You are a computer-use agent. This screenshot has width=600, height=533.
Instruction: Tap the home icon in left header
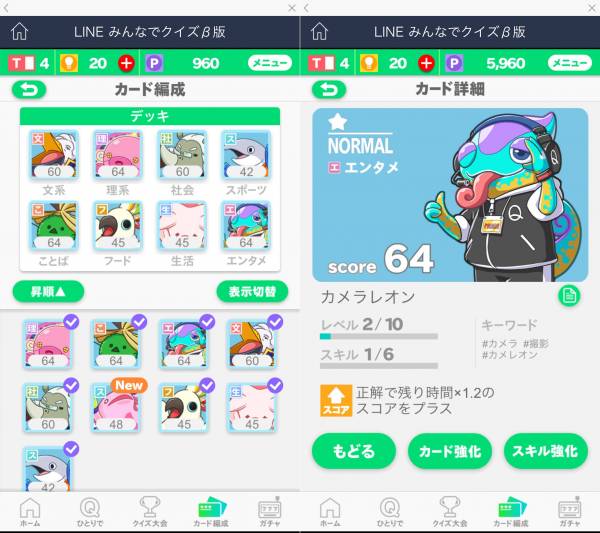click(20, 32)
